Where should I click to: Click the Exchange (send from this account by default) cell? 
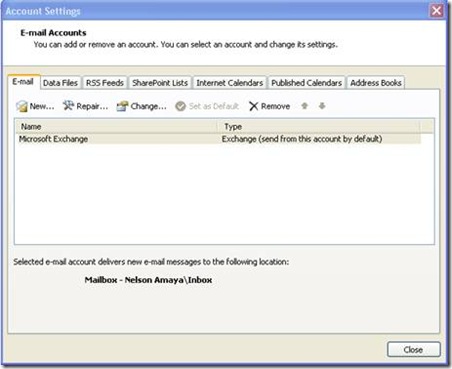click(302, 139)
